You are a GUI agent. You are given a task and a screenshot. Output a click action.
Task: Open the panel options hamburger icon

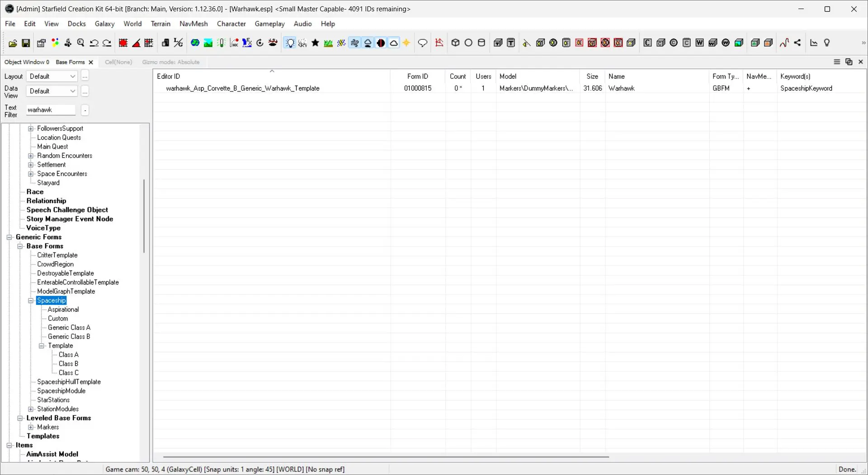[x=837, y=62]
